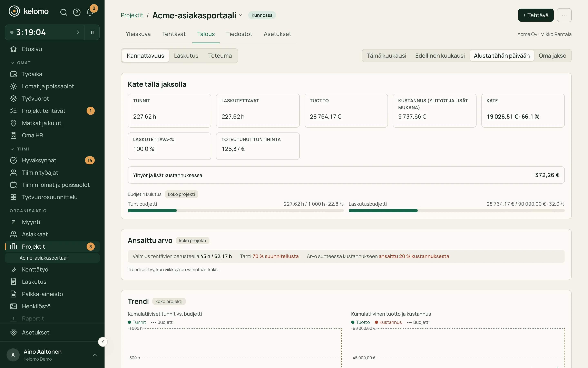
Task: Click the Projektit briefcase icon
Action: tap(13, 247)
